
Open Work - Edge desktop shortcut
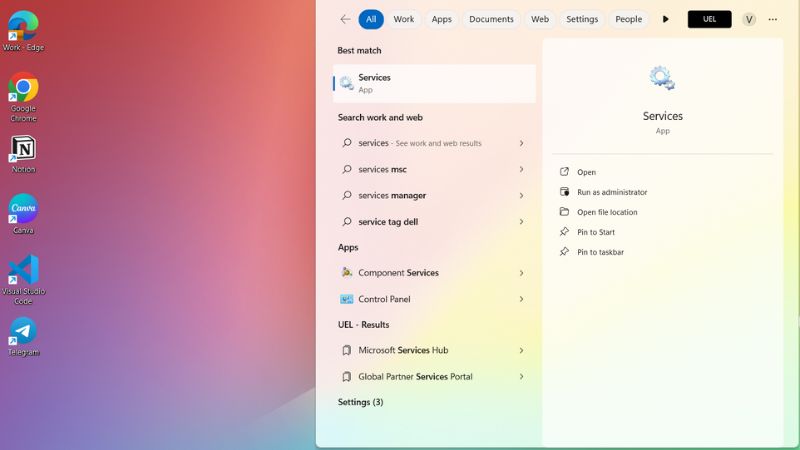23,28
